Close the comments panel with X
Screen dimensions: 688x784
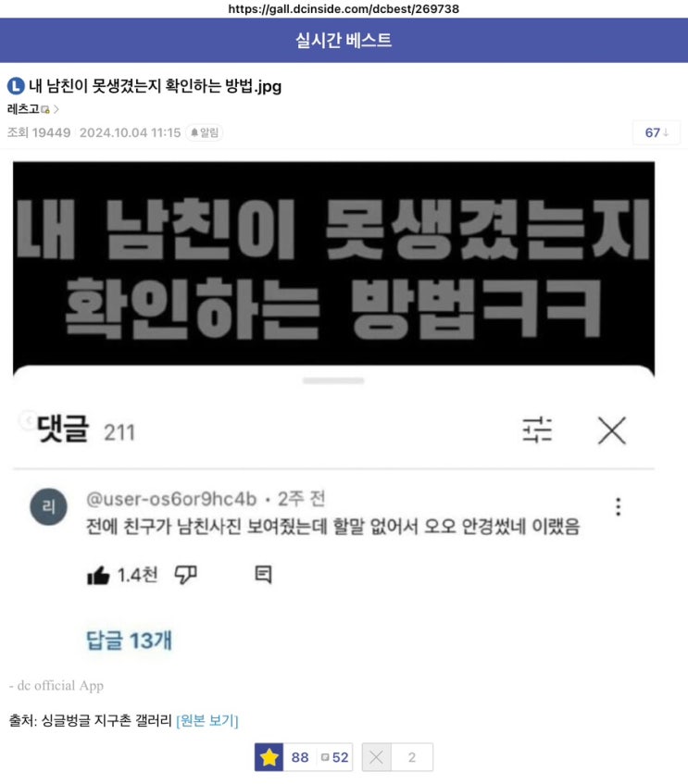coord(612,430)
